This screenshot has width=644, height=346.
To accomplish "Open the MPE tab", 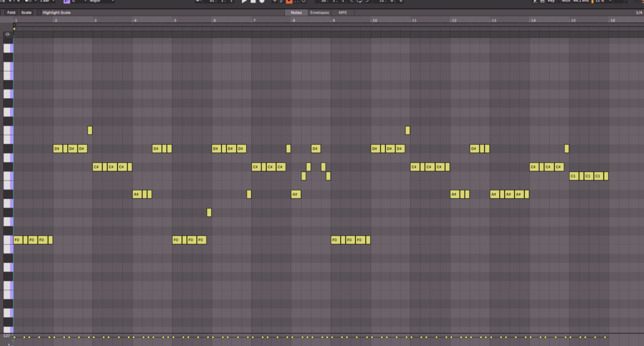I will click(x=343, y=13).
